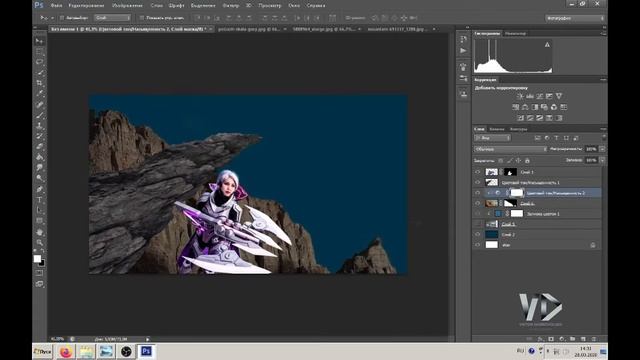Screen dimensions: 640x360
Task: Select the Paint Bucket tool
Action: pyautogui.click(x=39, y=157)
